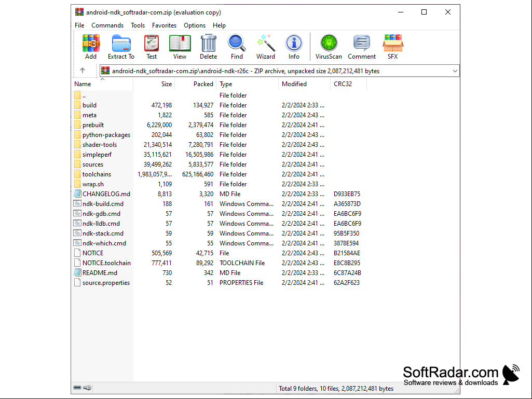This screenshot has height=399, width=532.
Task: Select the ndk-lldb.cmd file
Action: (101, 223)
